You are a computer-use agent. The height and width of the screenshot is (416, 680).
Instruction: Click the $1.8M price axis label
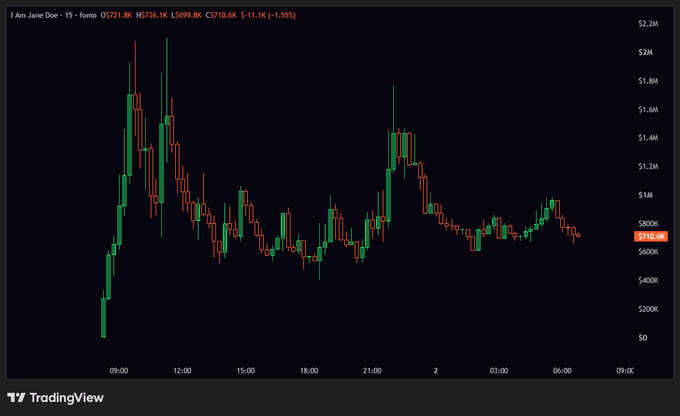(x=648, y=81)
